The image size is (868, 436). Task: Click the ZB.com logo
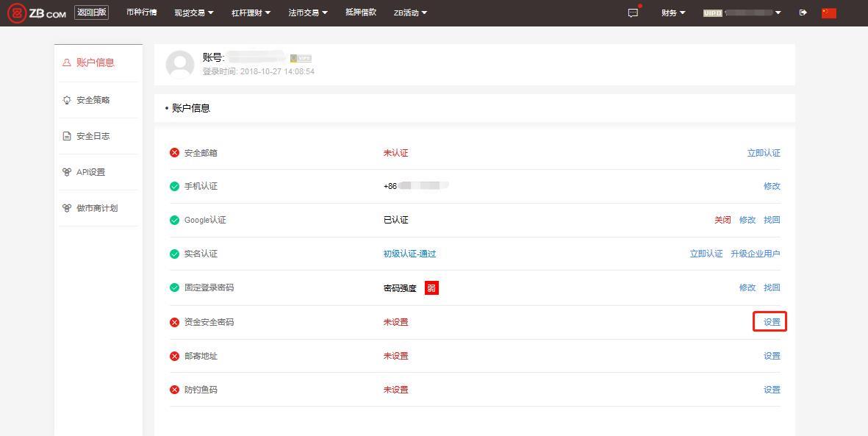(x=36, y=13)
